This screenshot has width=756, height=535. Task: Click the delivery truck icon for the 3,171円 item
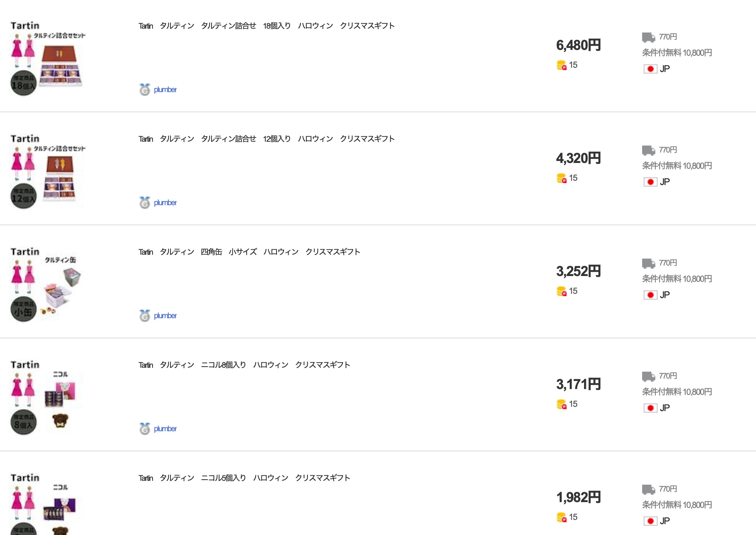tap(648, 376)
